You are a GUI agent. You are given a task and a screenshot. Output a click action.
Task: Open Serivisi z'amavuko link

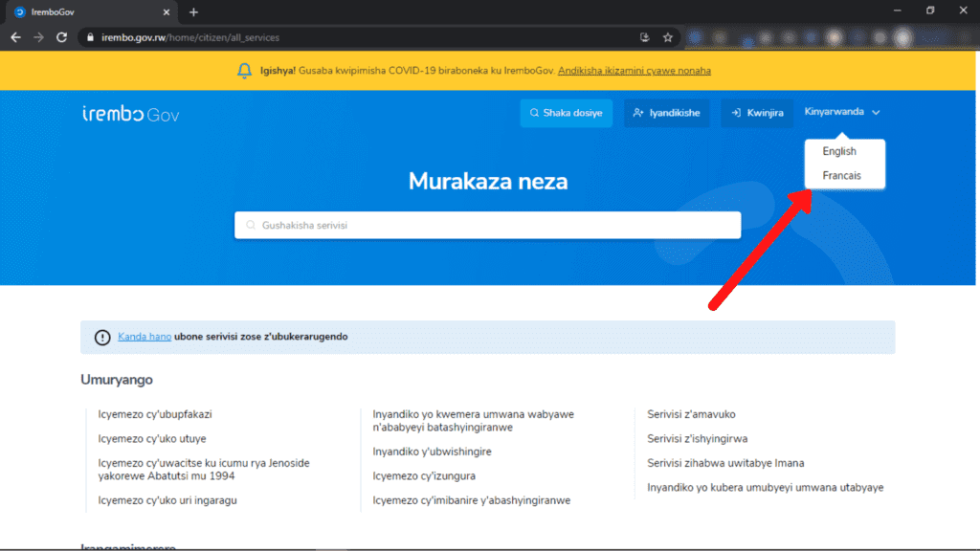(691, 414)
